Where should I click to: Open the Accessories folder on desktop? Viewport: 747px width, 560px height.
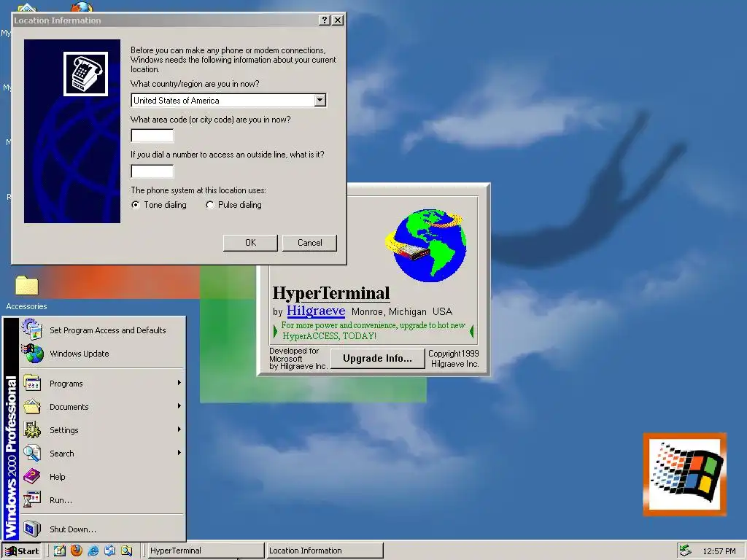point(27,292)
